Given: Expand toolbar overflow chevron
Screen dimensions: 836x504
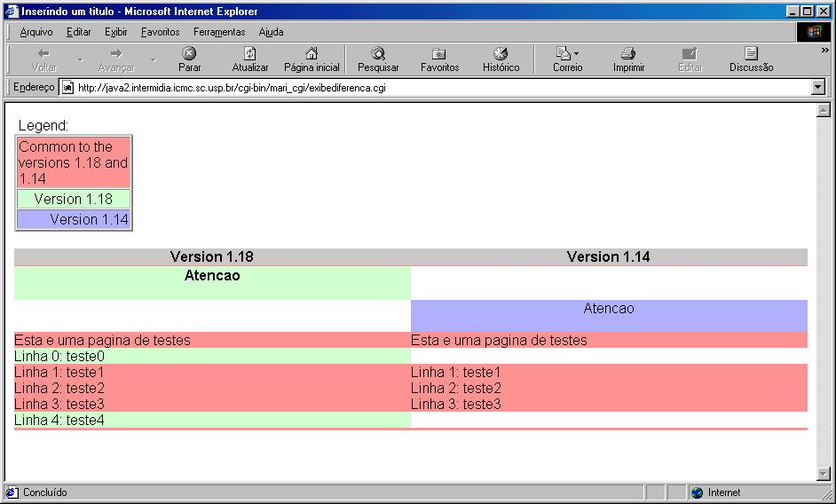Looking at the screenshot, I should (824, 51).
